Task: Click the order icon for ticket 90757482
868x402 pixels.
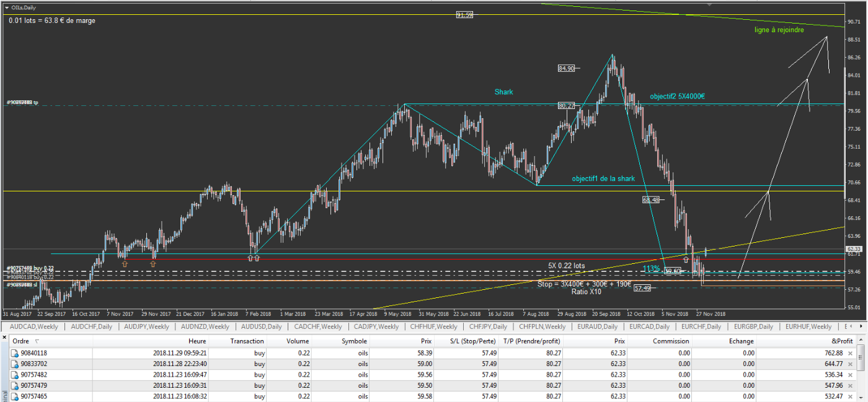Action: point(15,375)
